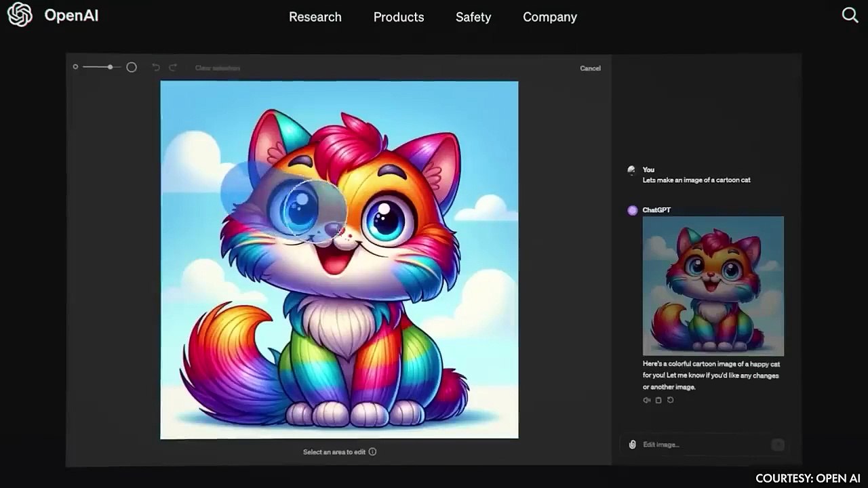The height and width of the screenshot is (488, 868).
Task: Click the purple ChatGPT avatar icon
Action: click(633, 210)
